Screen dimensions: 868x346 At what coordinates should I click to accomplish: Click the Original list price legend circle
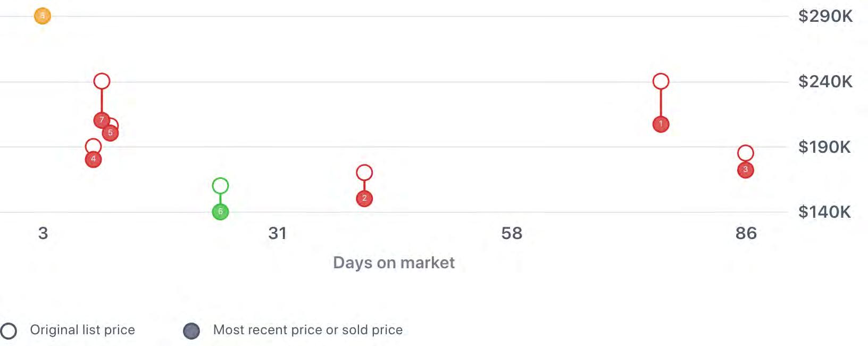click(9, 331)
